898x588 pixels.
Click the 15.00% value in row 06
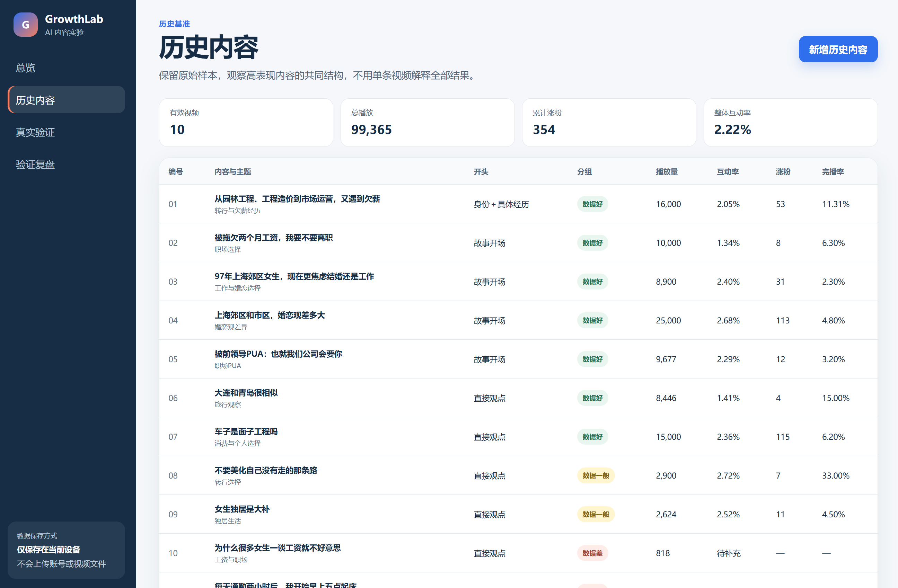[x=836, y=398]
